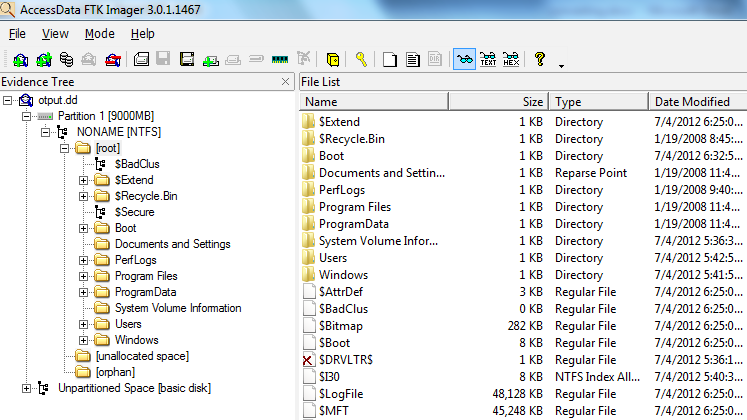
Task: Click the Add to Custom Content Image icon
Action: coord(210,60)
